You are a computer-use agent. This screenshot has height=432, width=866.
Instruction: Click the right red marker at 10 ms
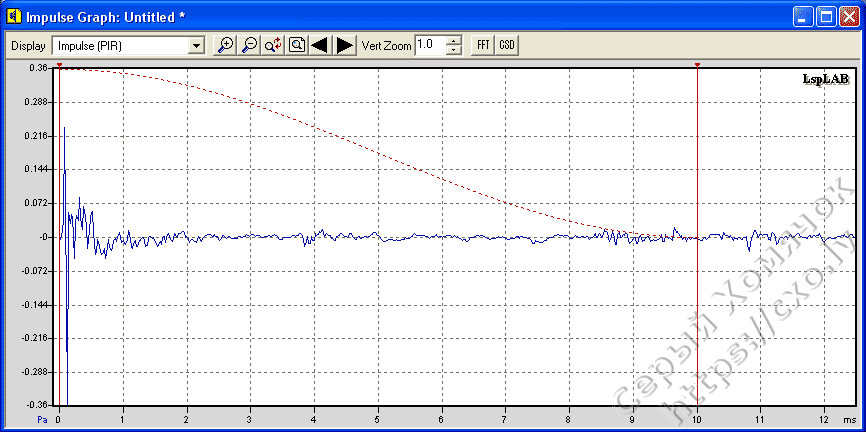pyautogui.click(x=697, y=66)
